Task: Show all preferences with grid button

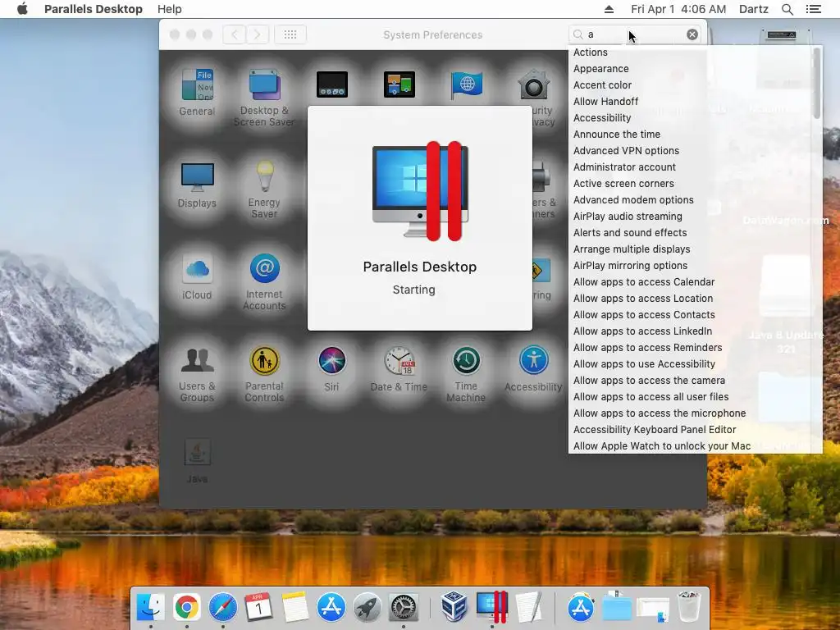Action: 290,34
